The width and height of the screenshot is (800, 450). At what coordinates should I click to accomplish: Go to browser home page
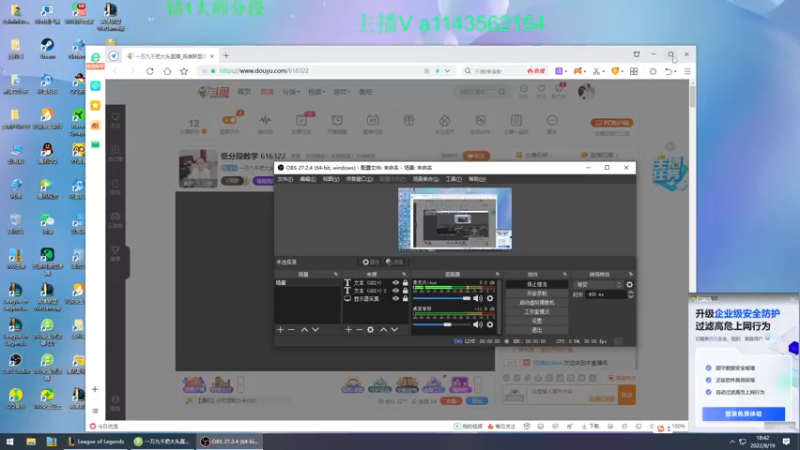click(x=167, y=71)
